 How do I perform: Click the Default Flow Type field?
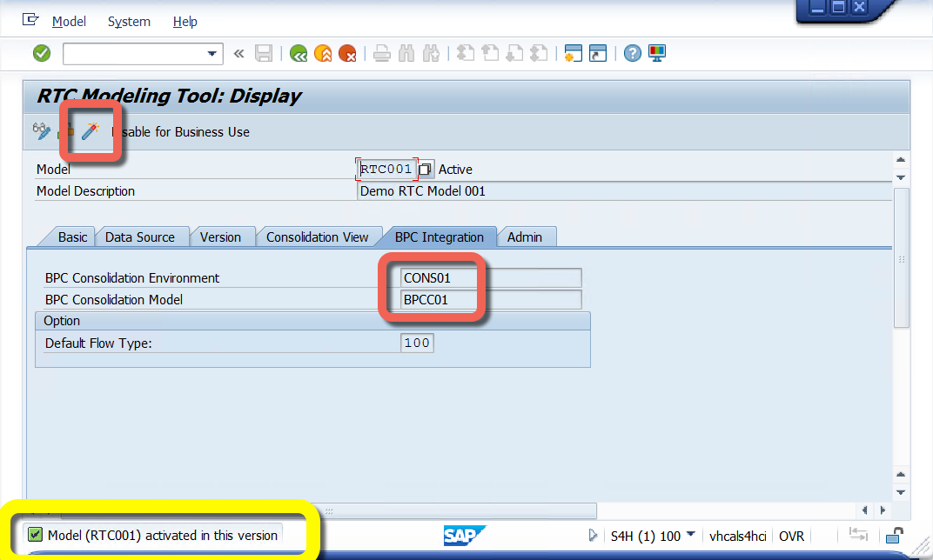point(417,343)
